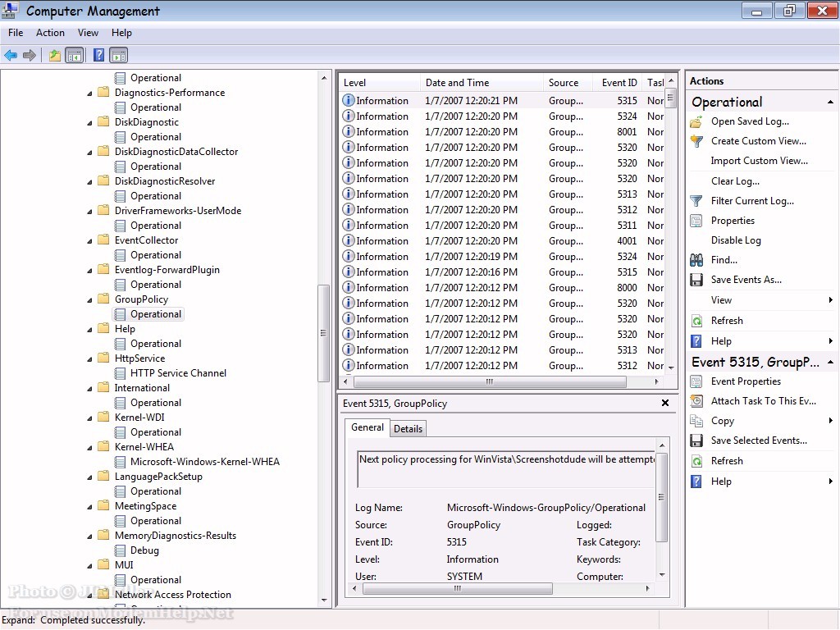Collapse the Event 5315 section in Actions pane
Image resolution: width=840 pixels, height=630 pixels.
[830, 363]
